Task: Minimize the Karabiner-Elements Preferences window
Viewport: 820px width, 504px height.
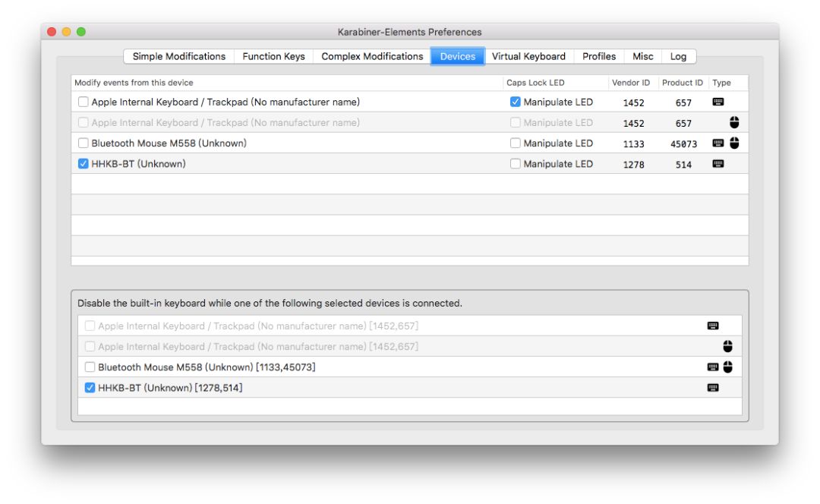Action: coord(66,32)
